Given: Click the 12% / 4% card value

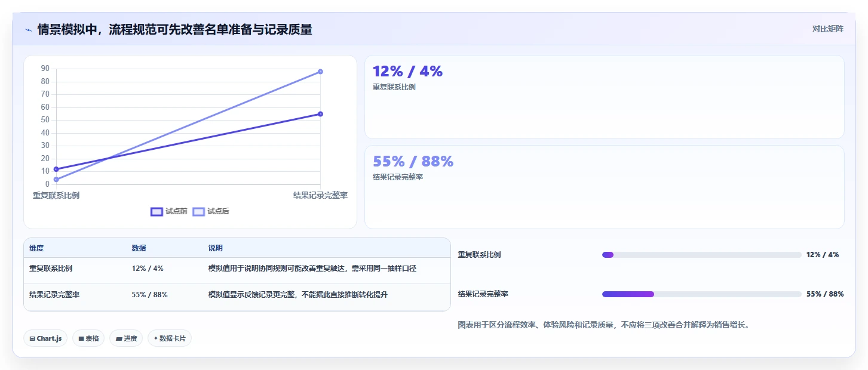Looking at the screenshot, I should pos(407,71).
